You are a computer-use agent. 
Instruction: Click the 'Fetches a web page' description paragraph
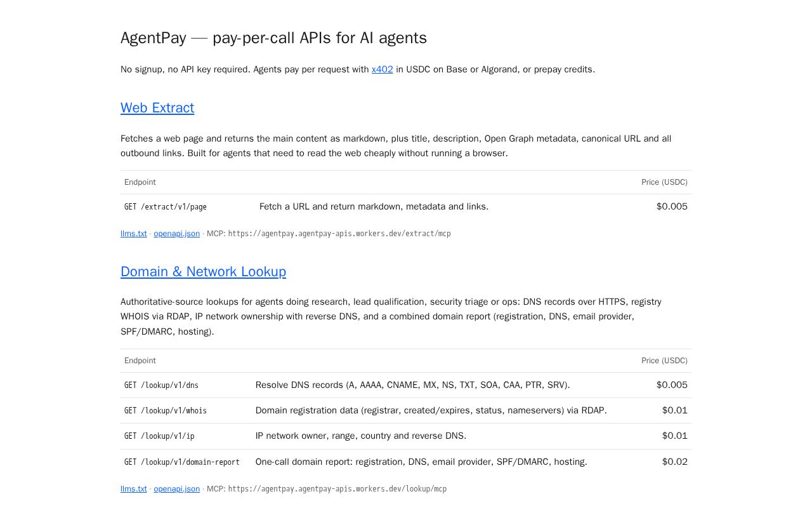point(396,146)
